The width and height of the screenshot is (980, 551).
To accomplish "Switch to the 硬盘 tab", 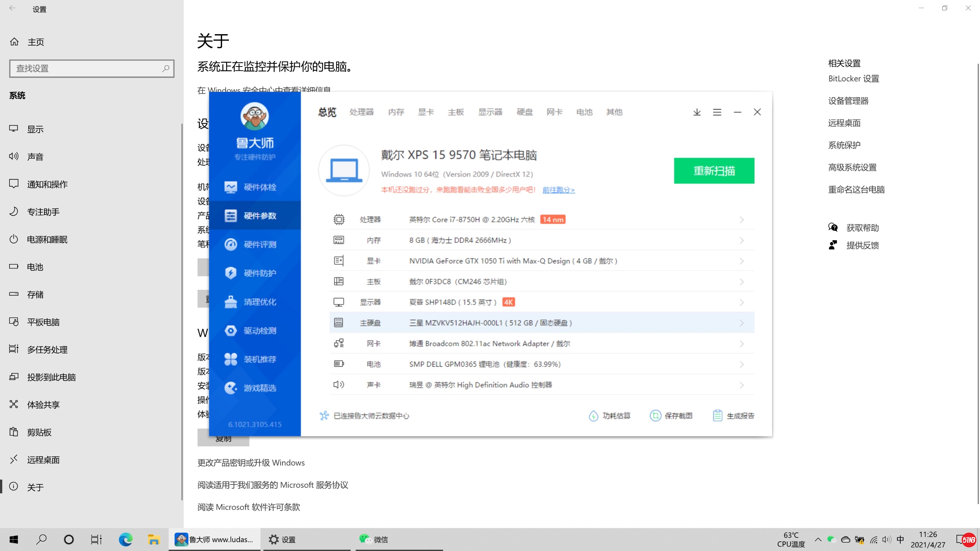I will (524, 112).
